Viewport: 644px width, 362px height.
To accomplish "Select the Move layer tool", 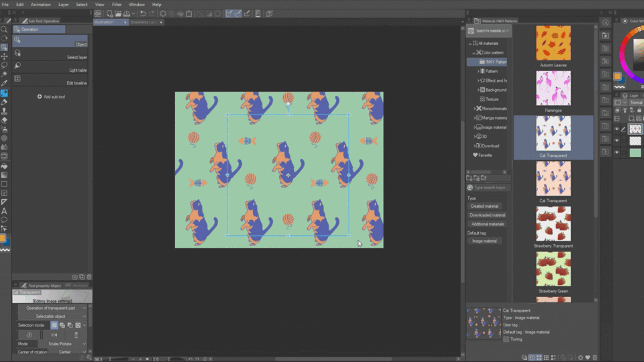I will [4, 56].
